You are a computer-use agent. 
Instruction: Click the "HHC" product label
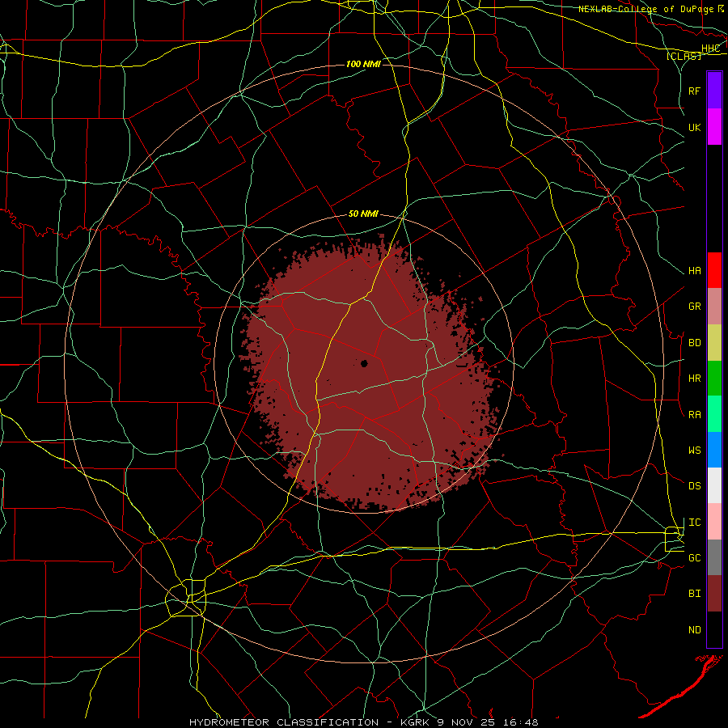click(711, 49)
